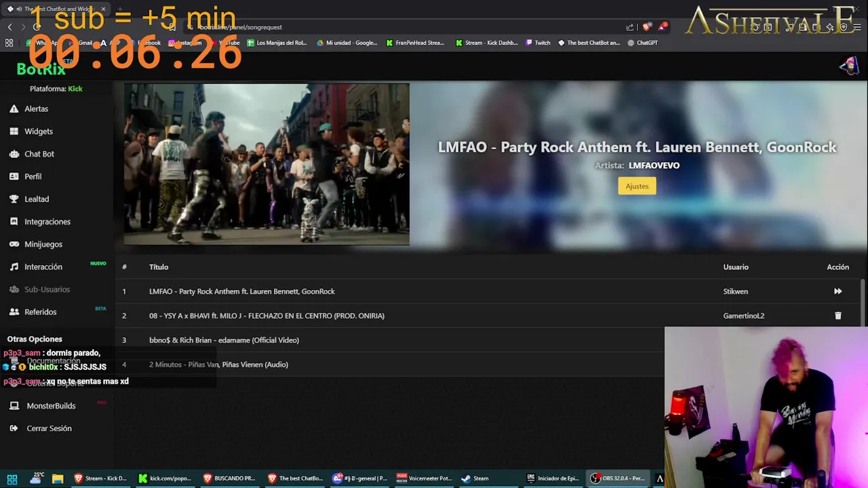868x488 pixels.
Task: Switch to Voicemeeter Potato taskbar window
Action: coord(424,479)
